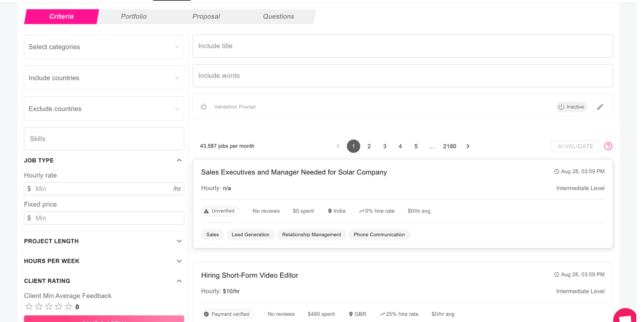Toggle the Validation Prompt from Inactive to active

[571, 107]
